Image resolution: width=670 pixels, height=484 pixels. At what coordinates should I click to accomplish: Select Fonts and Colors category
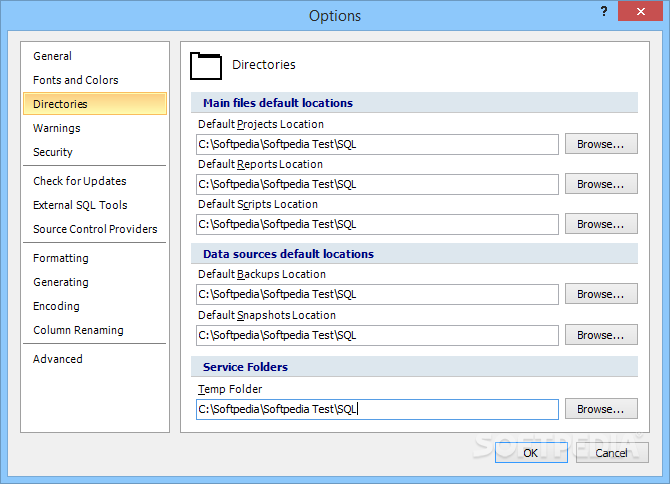[x=76, y=80]
